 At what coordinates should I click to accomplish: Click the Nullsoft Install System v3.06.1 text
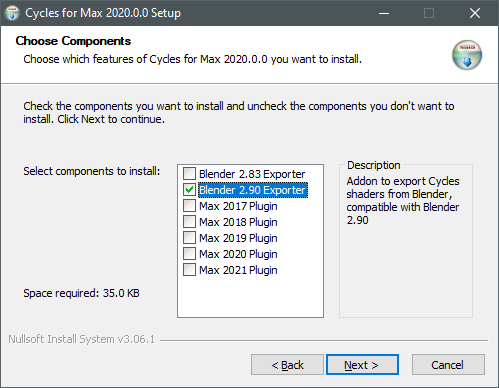click(82, 339)
